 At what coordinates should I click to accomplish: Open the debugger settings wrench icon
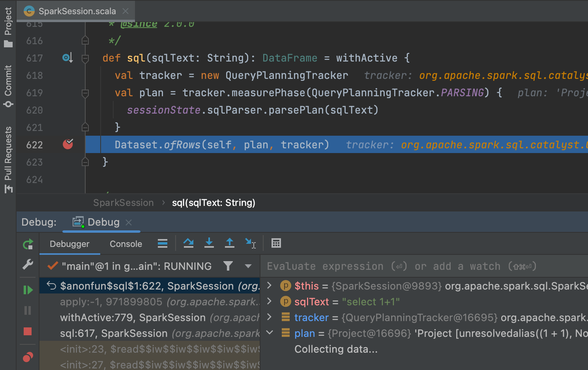point(28,265)
